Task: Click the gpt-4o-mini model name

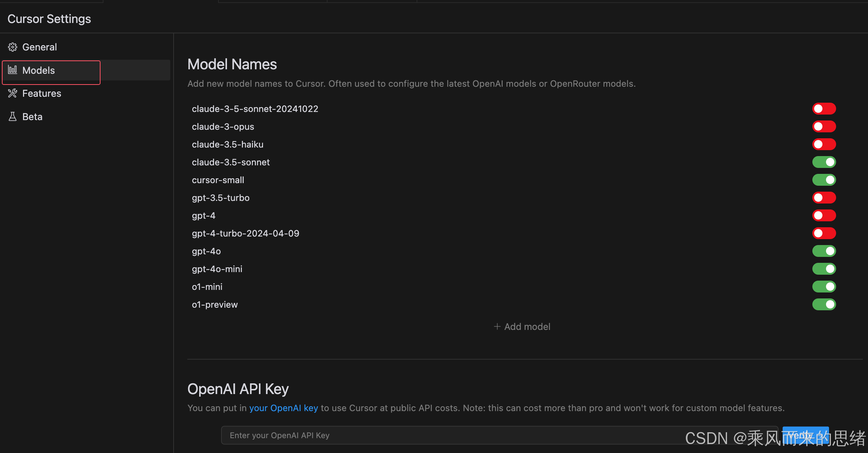Action: [x=217, y=269]
